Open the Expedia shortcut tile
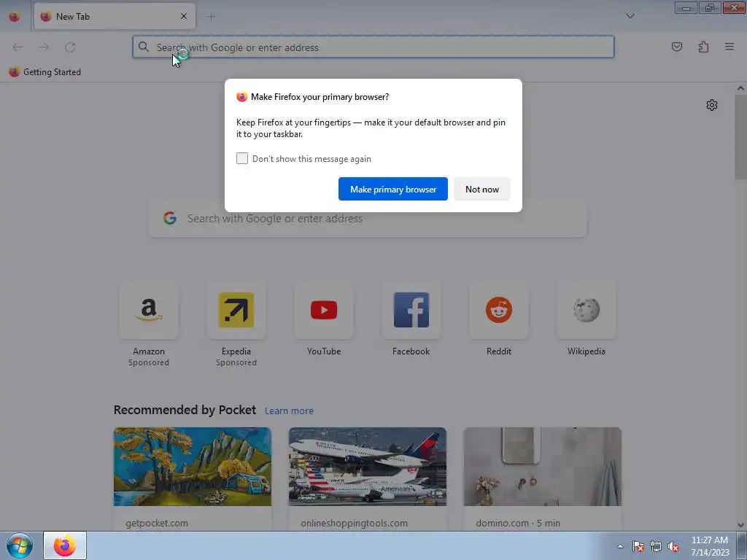Screen dimensions: 747x560 [236, 310]
